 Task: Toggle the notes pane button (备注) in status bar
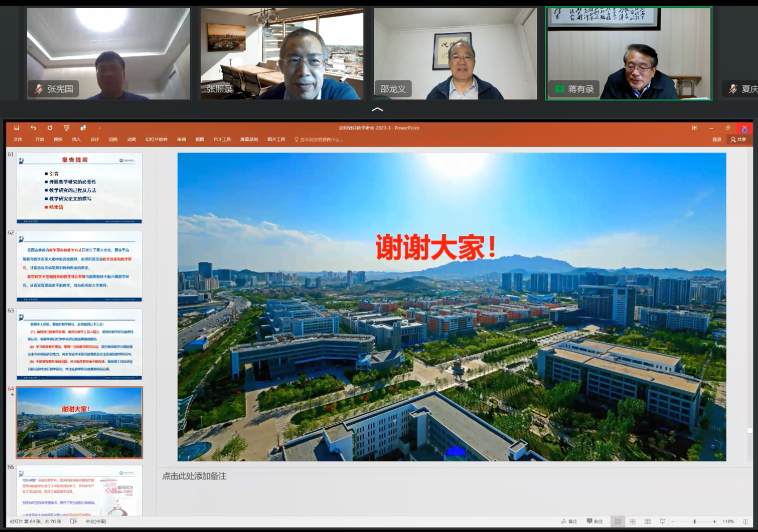[x=569, y=521]
